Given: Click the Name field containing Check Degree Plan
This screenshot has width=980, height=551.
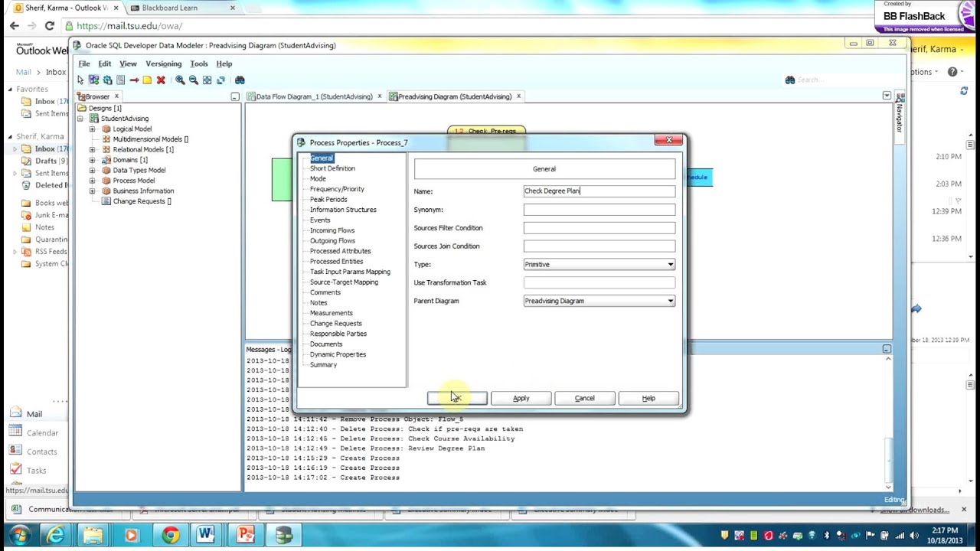Looking at the screenshot, I should tap(599, 191).
